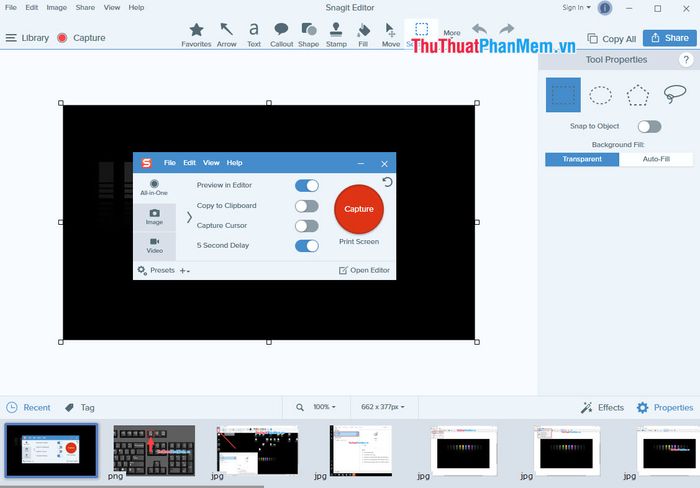Screen dimensions: 700x488
Task: Select the Callout tool
Action: 281,35
